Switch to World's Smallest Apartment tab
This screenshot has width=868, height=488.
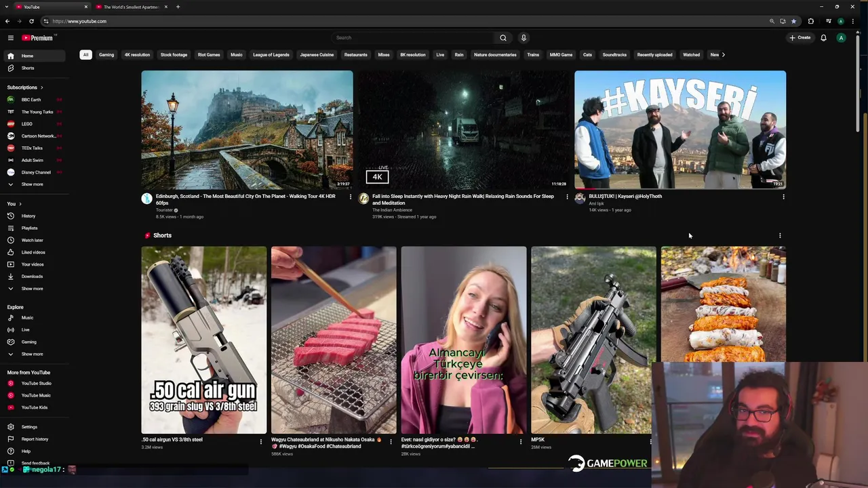coord(130,7)
